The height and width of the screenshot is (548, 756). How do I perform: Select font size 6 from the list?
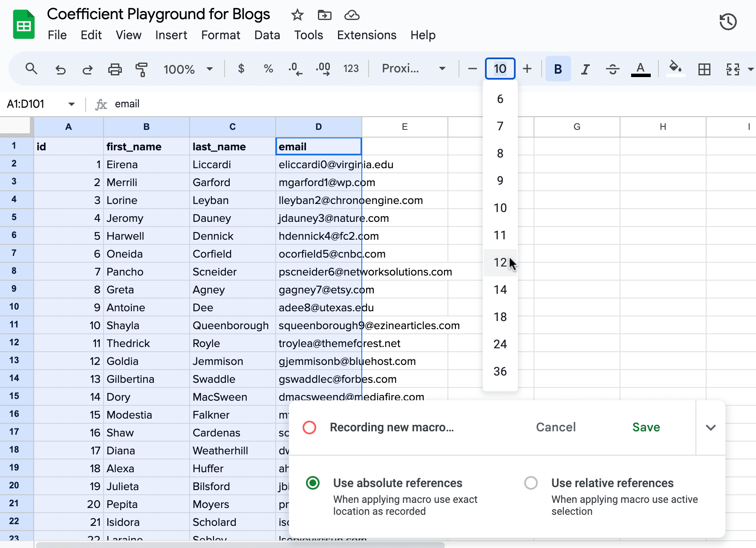pos(500,99)
